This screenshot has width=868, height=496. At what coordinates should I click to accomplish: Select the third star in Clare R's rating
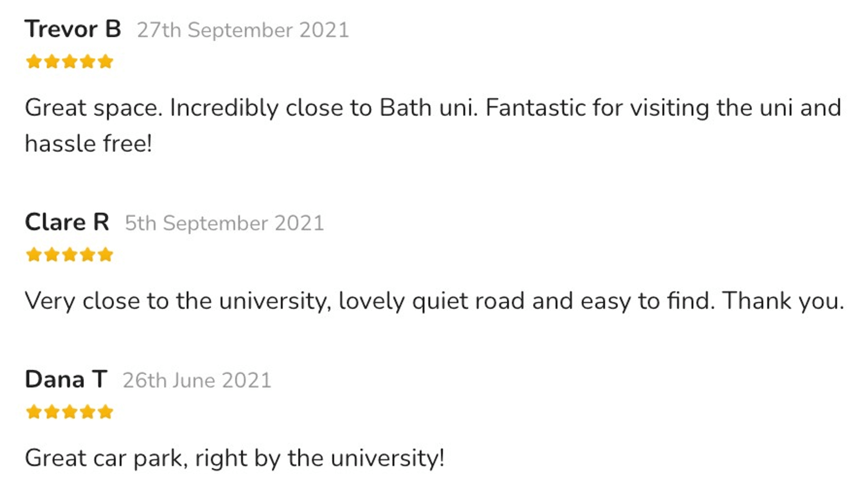tap(70, 255)
